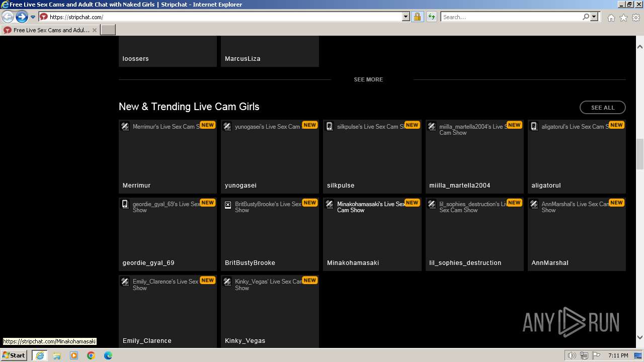644x362 pixels.
Task: Launch Chrome from the taskbar
Action: point(91,355)
